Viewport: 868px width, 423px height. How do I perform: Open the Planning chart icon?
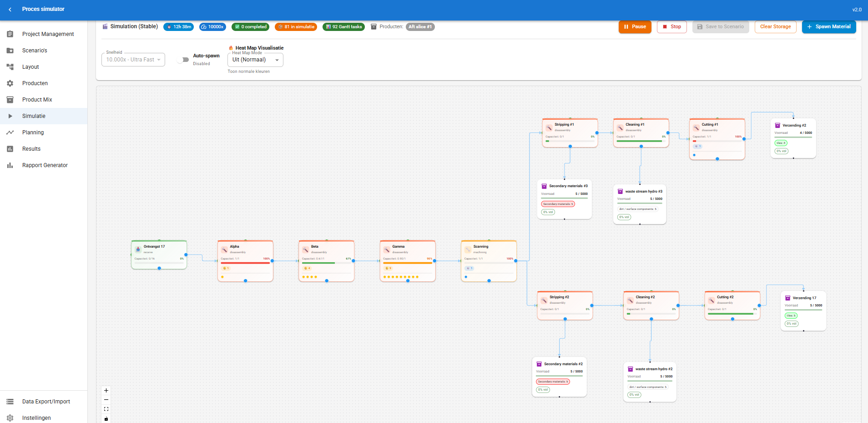coord(10,132)
